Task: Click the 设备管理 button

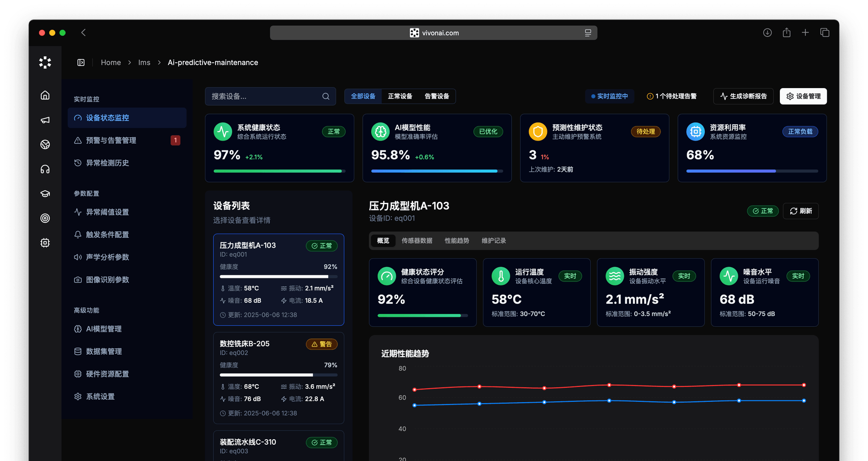Action: [x=803, y=96]
